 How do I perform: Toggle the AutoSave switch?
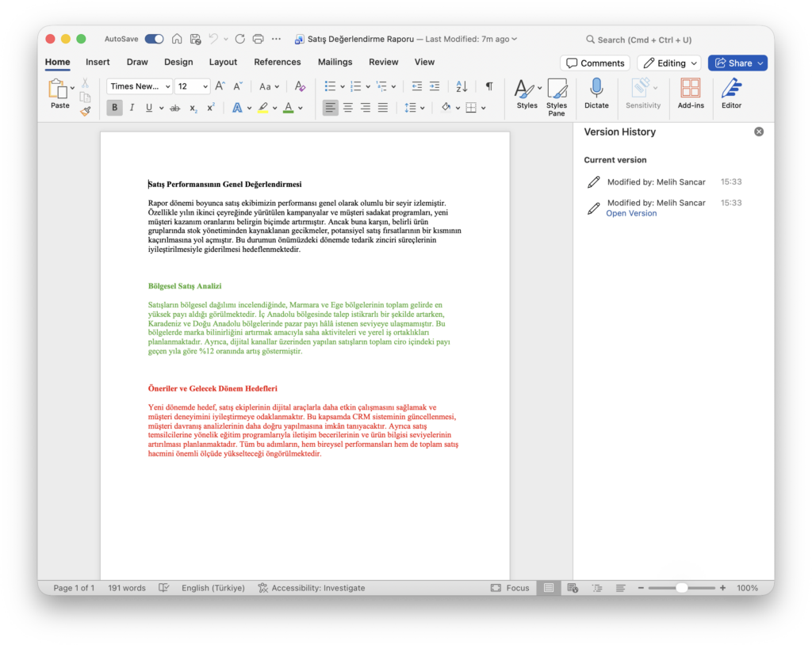point(154,39)
